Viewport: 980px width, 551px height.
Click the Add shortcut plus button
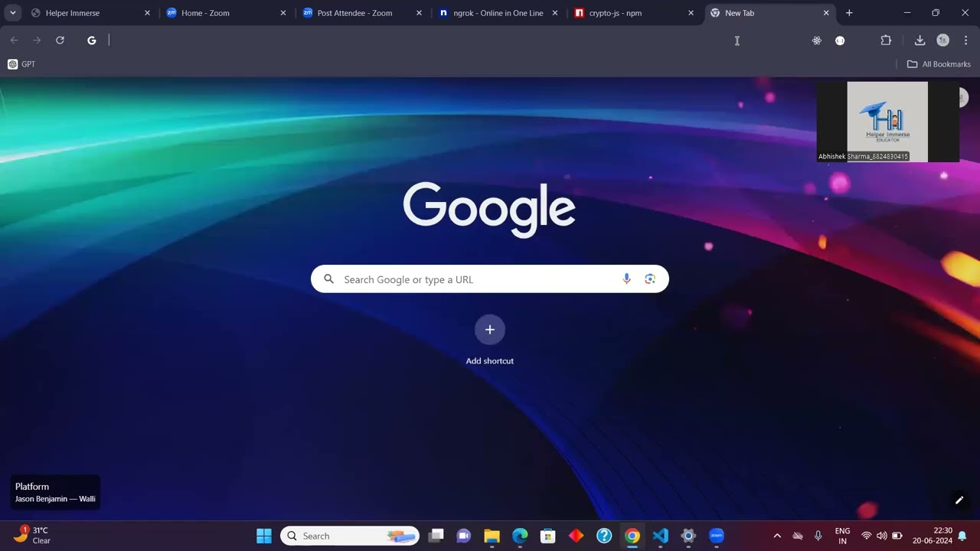coord(490,330)
